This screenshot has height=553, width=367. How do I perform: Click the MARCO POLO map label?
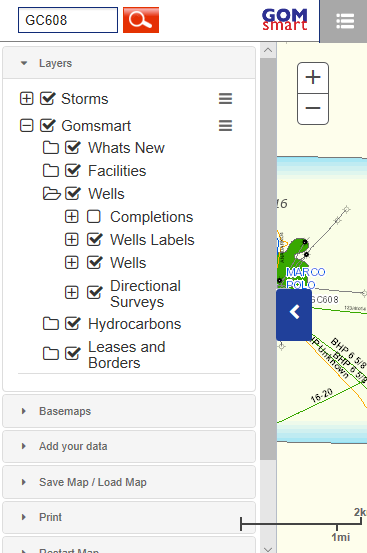305,278
